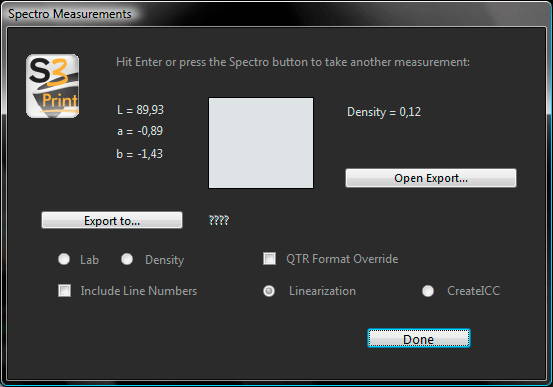Screen dimensions: 553x387
Task: Click the measured color swatch preview
Action: pyautogui.click(x=261, y=143)
